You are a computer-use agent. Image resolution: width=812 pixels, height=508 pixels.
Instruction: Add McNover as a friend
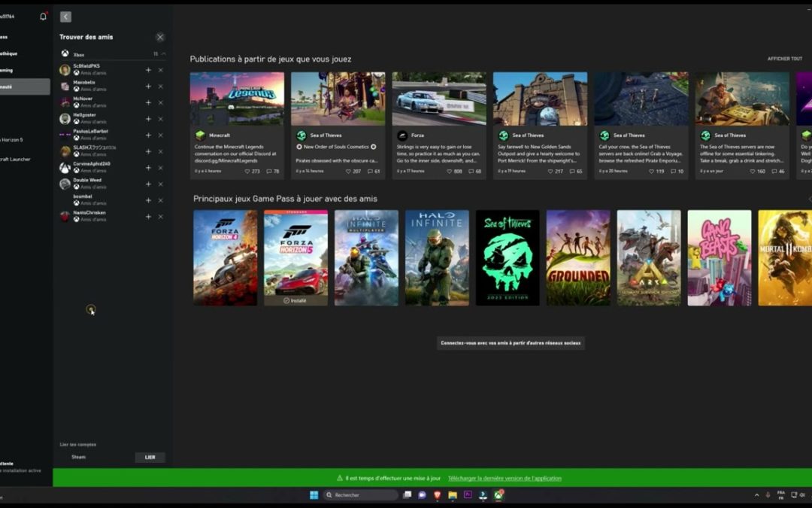[x=148, y=102]
